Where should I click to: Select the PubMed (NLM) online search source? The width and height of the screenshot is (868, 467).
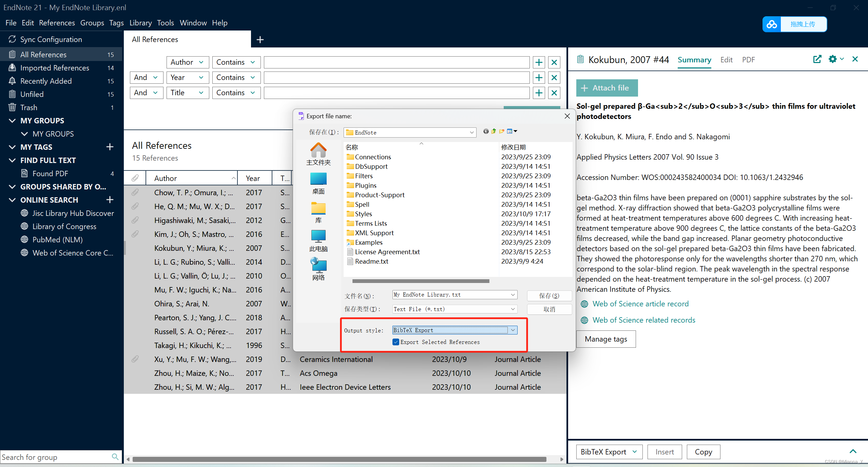point(58,239)
